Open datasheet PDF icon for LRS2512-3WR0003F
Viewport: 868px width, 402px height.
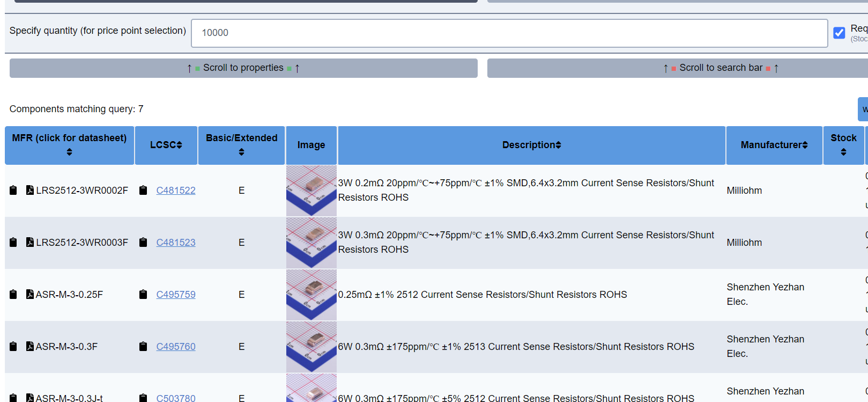pyautogui.click(x=30, y=243)
